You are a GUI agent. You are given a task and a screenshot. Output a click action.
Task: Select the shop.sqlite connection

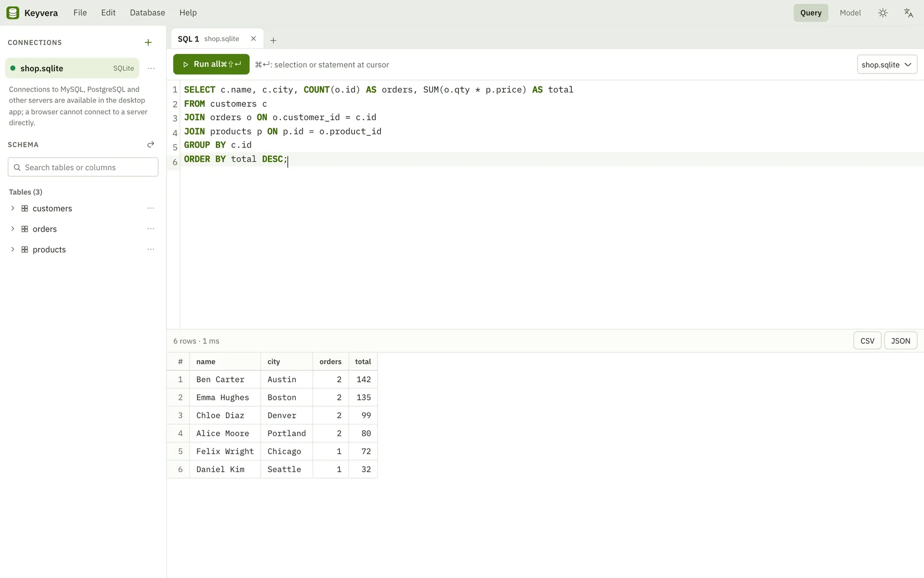click(x=72, y=68)
